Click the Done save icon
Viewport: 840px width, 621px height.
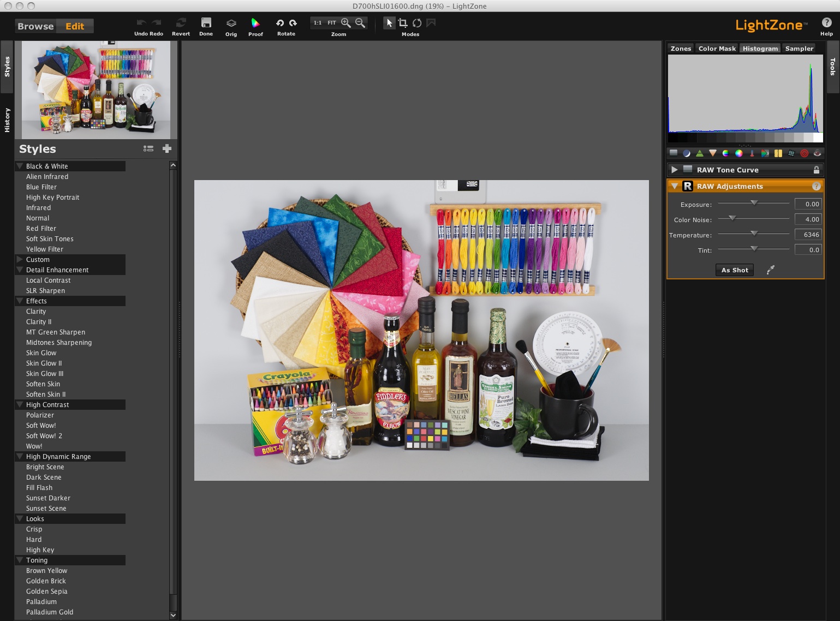[x=206, y=23]
